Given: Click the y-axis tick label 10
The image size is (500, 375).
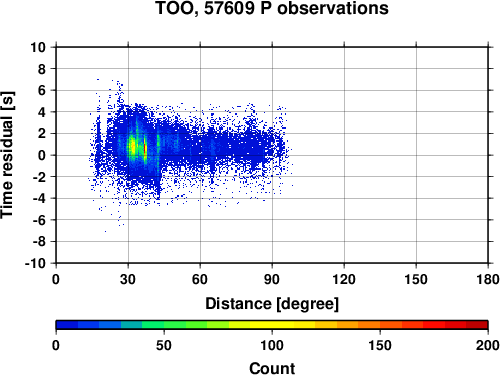Looking at the screenshot, I should 38,47.
